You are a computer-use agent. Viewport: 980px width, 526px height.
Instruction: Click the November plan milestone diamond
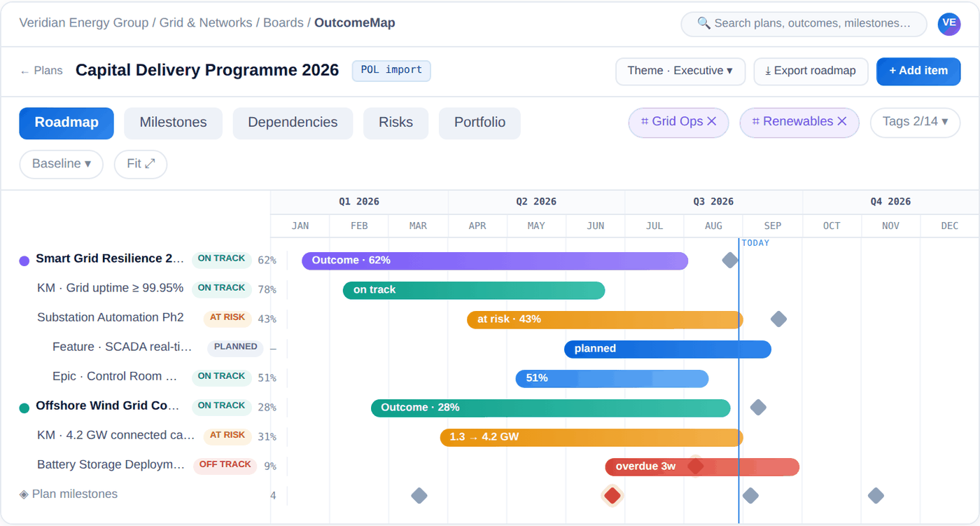pyautogui.click(x=876, y=496)
